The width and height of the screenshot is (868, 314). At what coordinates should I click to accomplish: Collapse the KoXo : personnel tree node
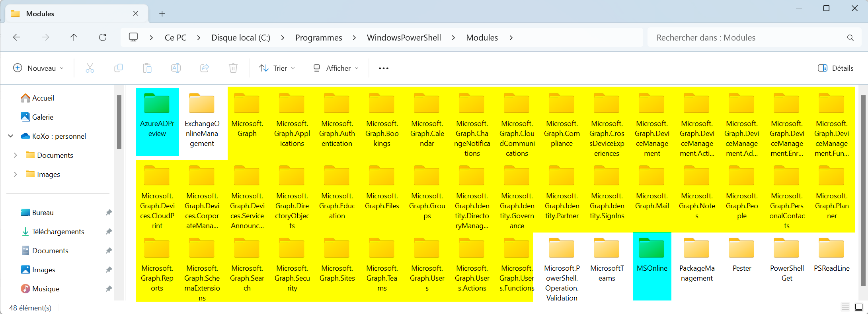(11, 136)
